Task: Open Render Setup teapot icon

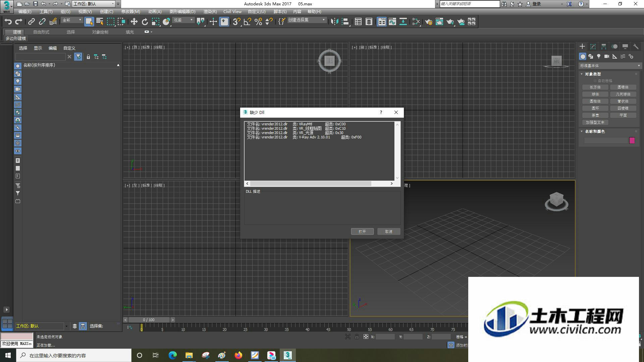Action: [429, 22]
